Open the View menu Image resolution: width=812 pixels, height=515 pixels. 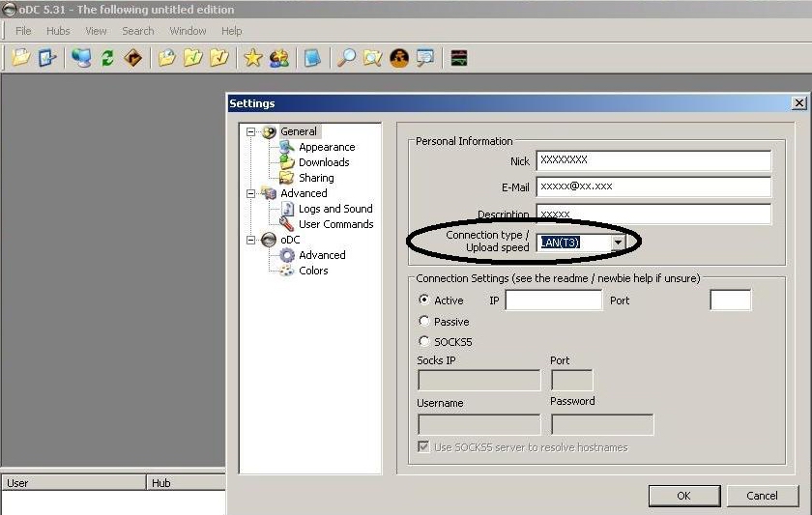click(x=96, y=31)
